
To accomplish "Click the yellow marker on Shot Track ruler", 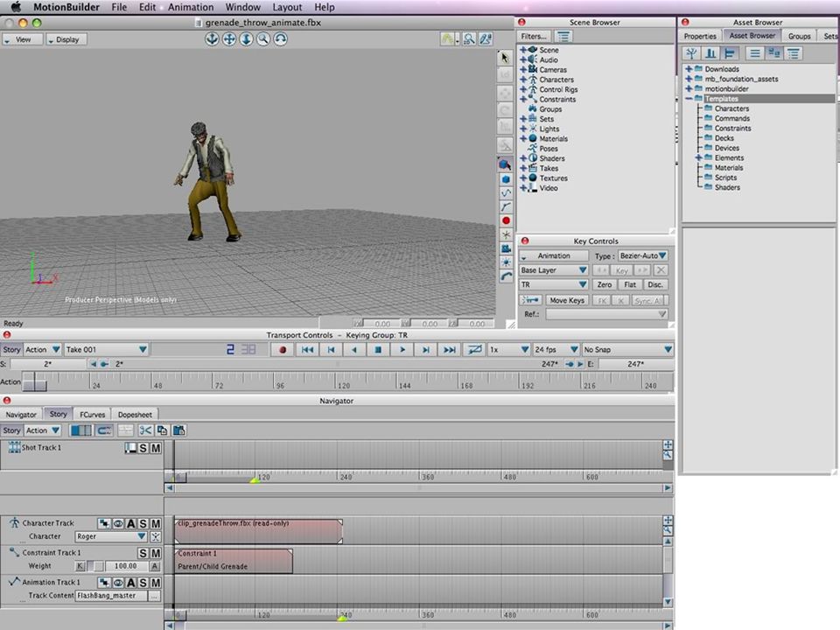I will coord(255,480).
